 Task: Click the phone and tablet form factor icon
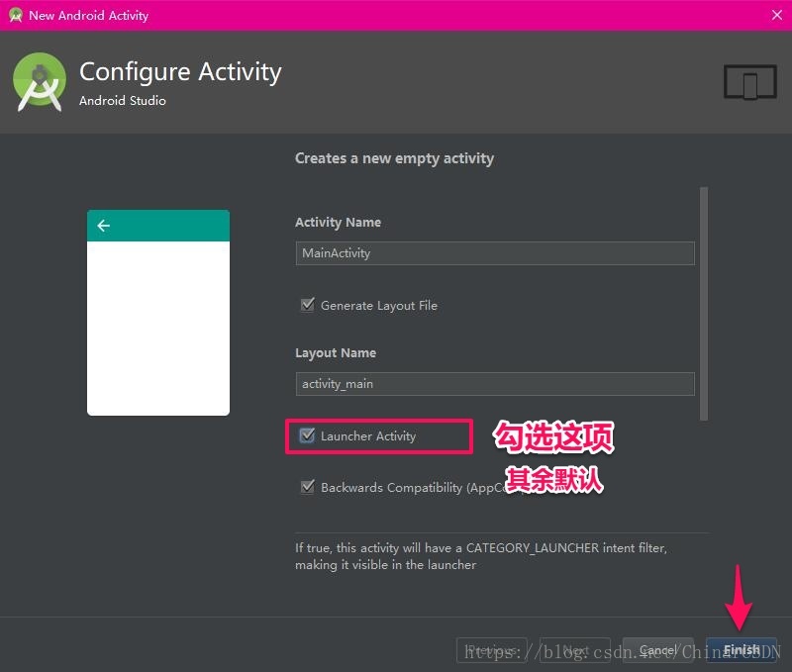pos(750,82)
